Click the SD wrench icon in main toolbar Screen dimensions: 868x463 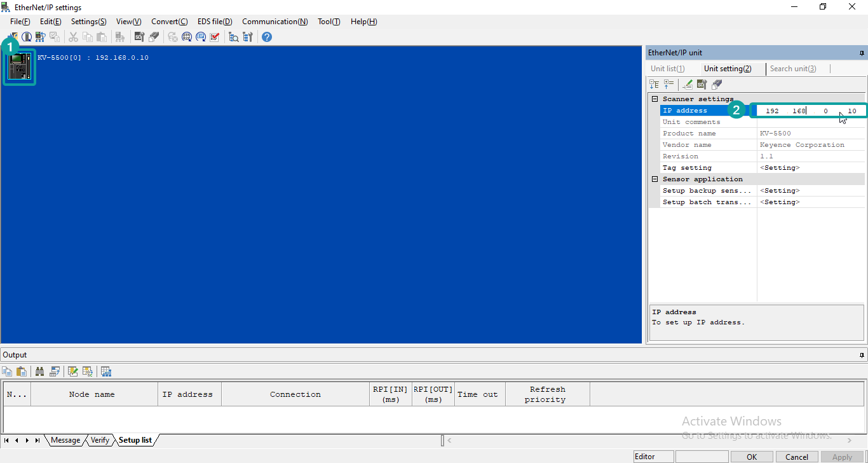pyautogui.click(x=139, y=37)
